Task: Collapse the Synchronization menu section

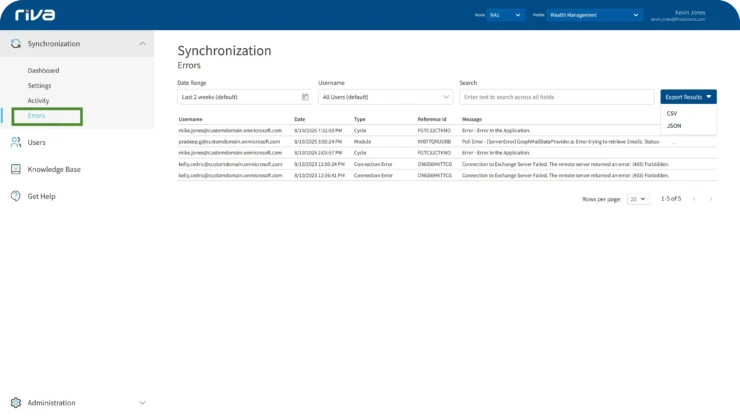Action: pyautogui.click(x=142, y=44)
